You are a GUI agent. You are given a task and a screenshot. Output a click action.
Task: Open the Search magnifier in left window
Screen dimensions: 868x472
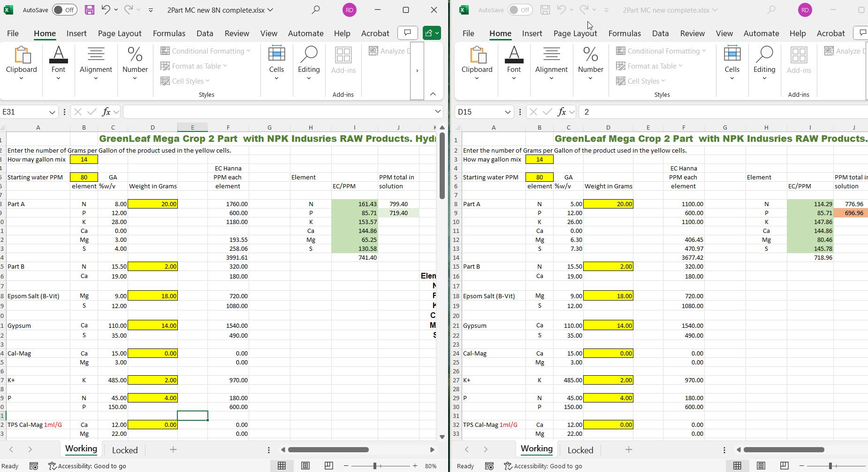click(x=316, y=10)
